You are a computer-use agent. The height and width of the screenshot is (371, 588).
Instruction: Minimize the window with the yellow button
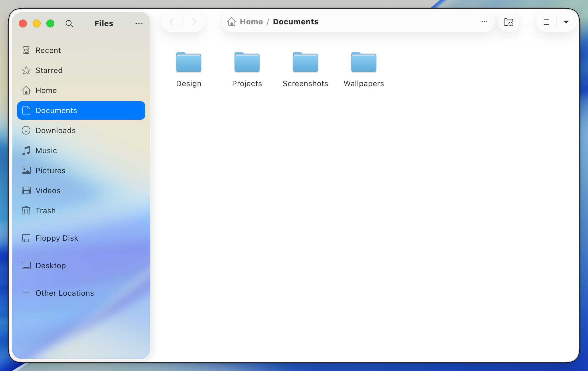[x=37, y=23]
